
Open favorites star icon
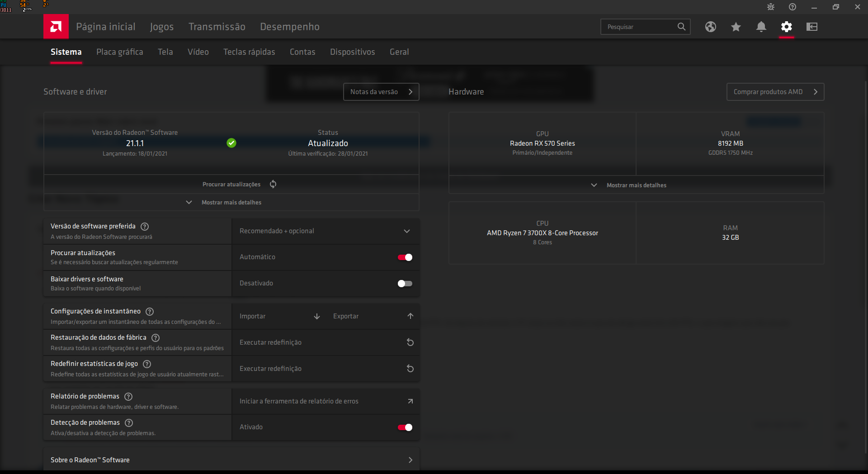pos(736,27)
